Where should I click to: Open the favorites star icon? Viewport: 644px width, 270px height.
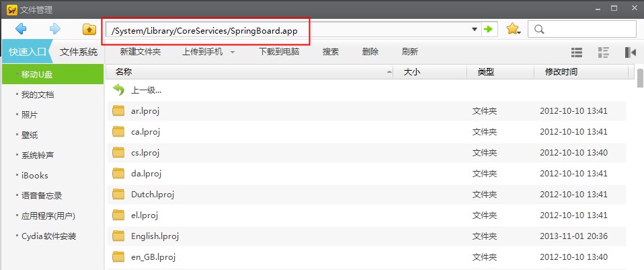(x=512, y=29)
